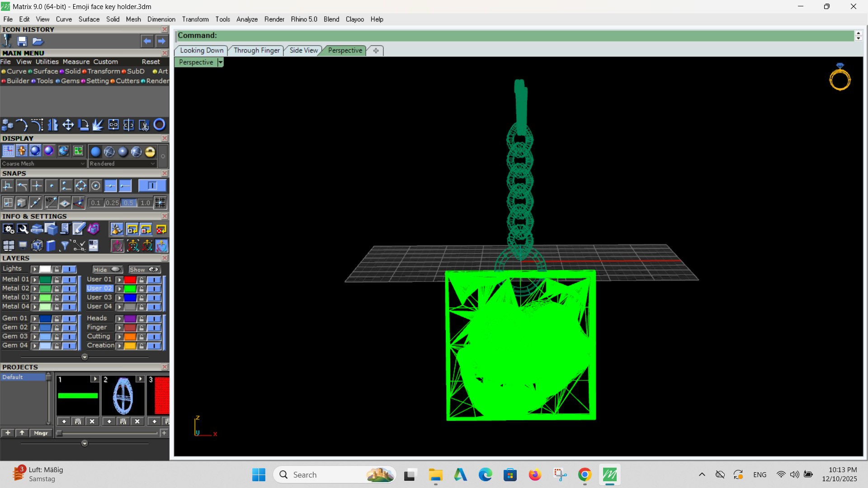
Task: Delete project 1 with its X icon
Action: click(92, 421)
